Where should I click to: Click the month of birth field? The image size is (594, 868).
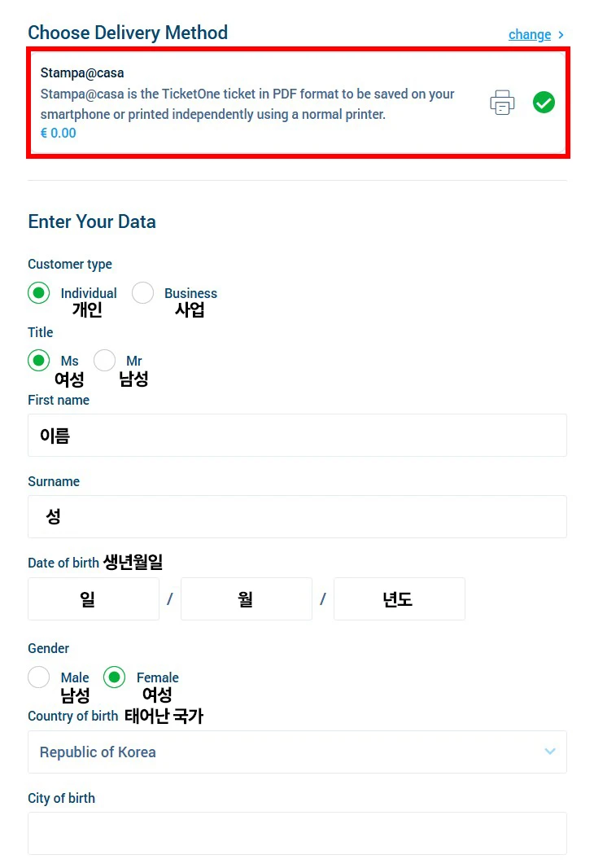tap(246, 599)
